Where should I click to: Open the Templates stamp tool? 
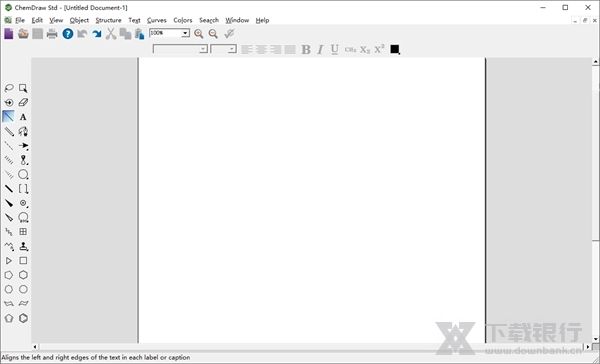tap(23, 246)
